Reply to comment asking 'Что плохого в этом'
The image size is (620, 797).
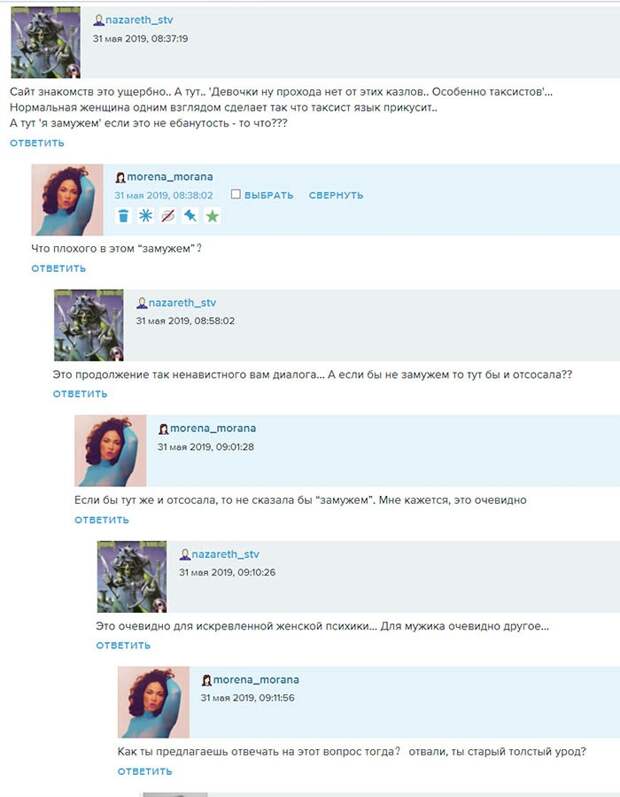click(58, 268)
